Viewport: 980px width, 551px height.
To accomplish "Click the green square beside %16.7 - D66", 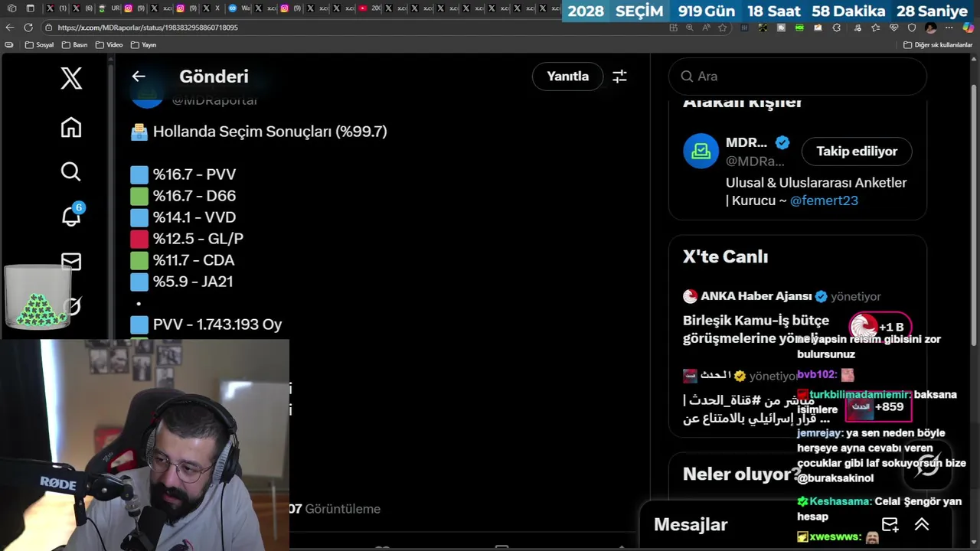I will coord(139,196).
